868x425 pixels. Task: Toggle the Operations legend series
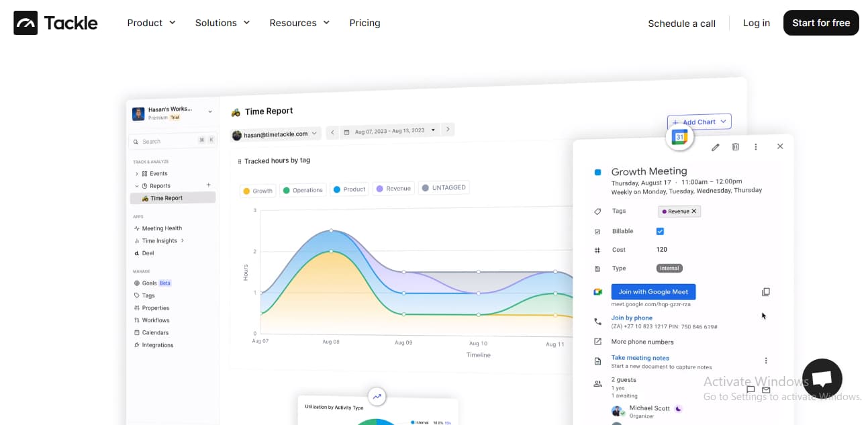303,191
